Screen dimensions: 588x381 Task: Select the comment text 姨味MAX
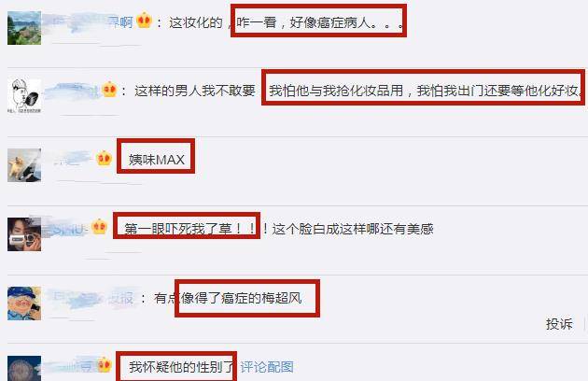coord(157,160)
